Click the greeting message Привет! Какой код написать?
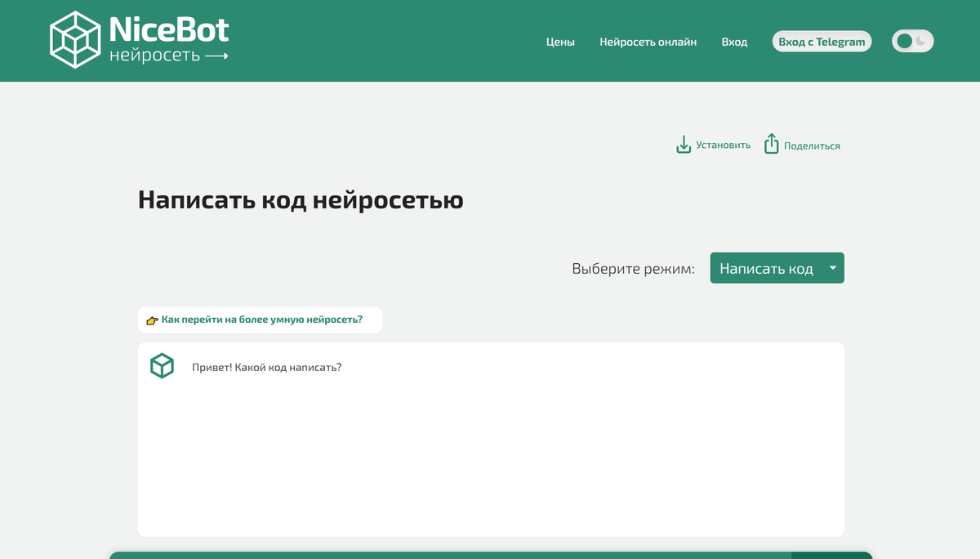The height and width of the screenshot is (559, 980). tap(266, 368)
